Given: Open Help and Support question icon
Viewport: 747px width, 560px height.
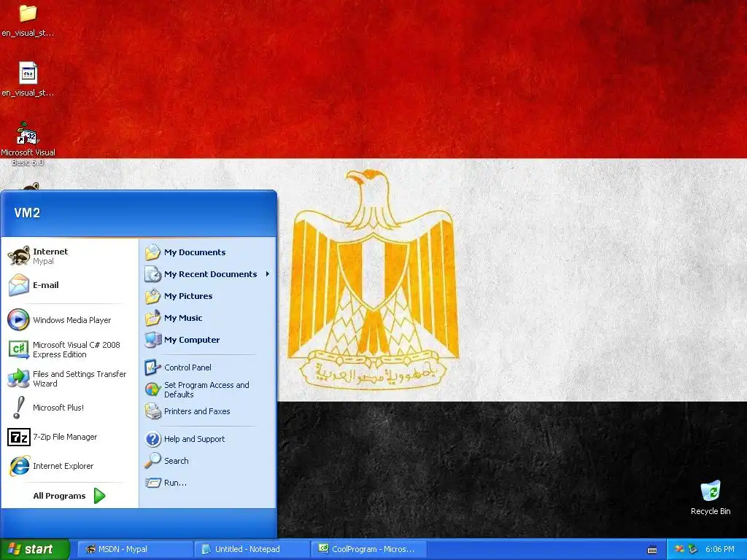Looking at the screenshot, I should (x=153, y=439).
